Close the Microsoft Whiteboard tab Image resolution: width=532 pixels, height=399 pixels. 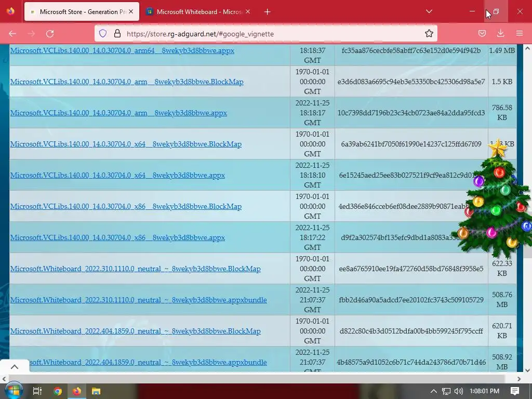248,11
